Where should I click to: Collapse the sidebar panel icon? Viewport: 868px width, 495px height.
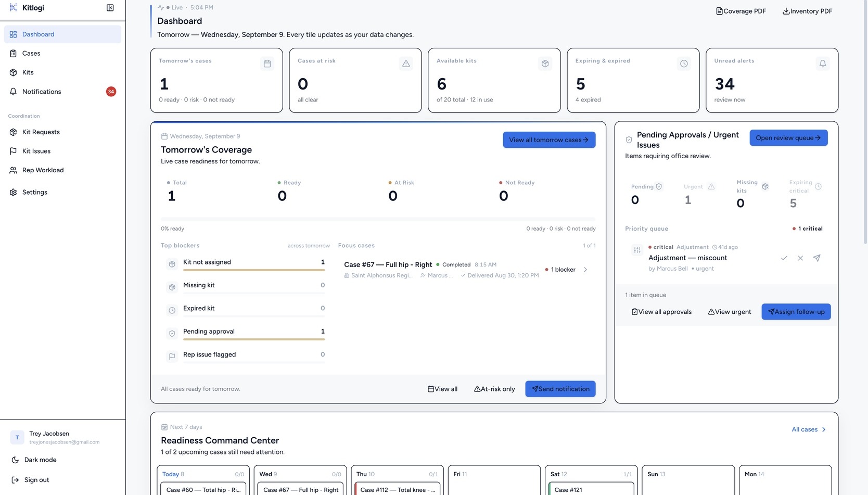tap(110, 8)
